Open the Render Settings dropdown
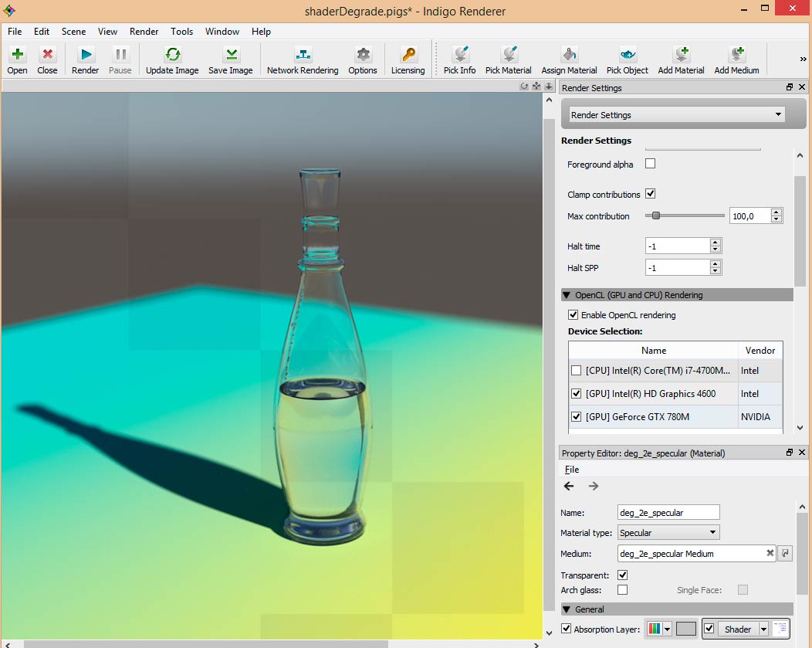 click(677, 115)
